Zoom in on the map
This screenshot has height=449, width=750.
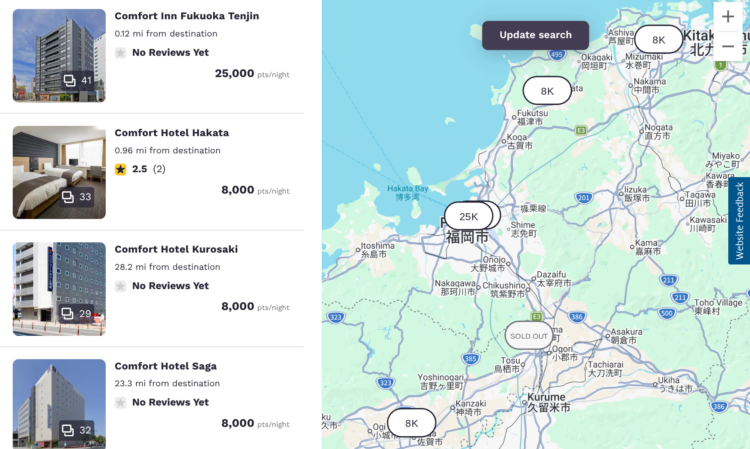tap(728, 17)
